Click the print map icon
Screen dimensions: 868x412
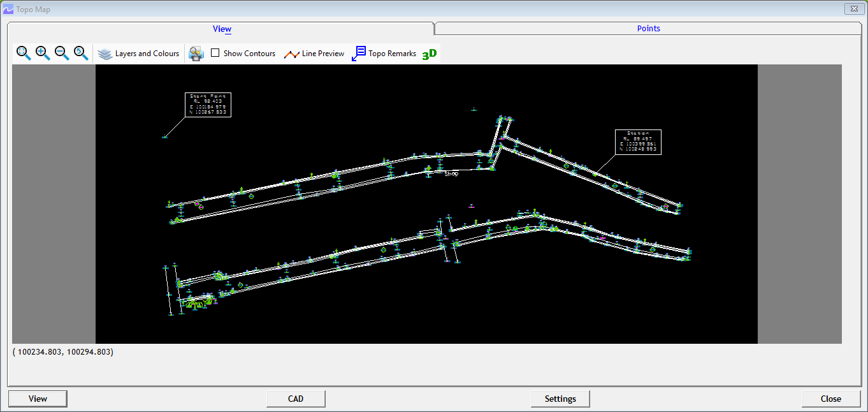(x=196, y=53)
